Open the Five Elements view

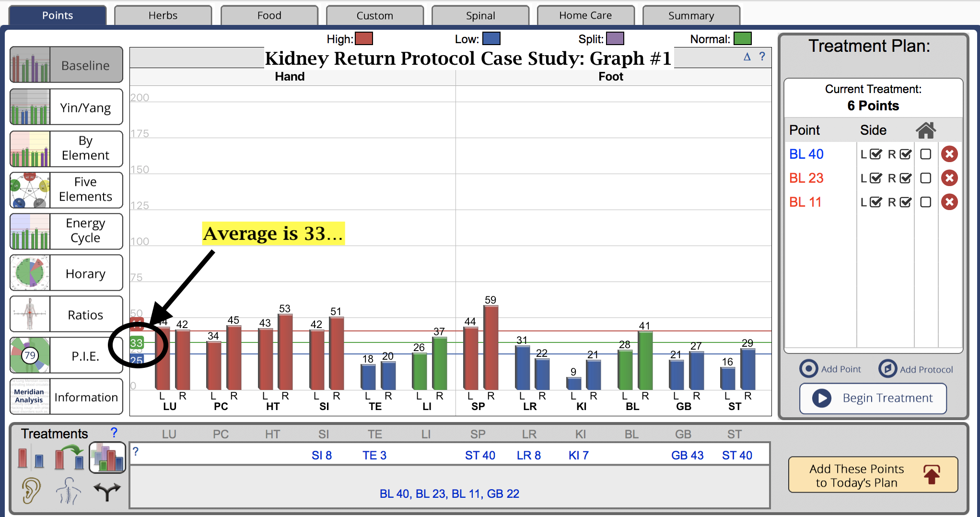pyautogui.click(x=66, y=189)
